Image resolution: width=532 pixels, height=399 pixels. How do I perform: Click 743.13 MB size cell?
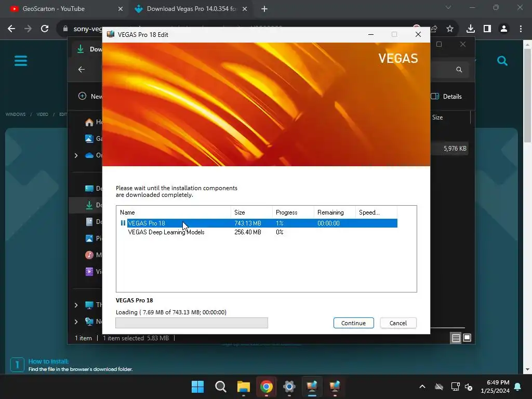[248, 223]
